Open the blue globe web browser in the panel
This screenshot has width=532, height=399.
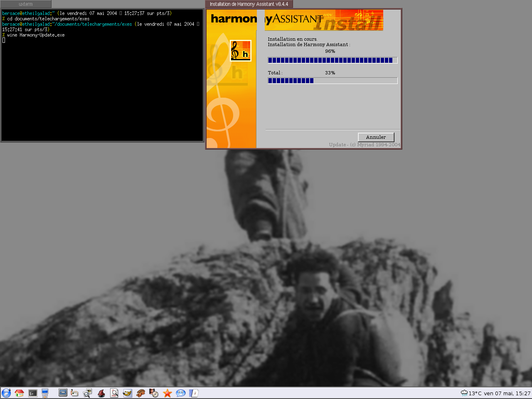pos(6,393)
